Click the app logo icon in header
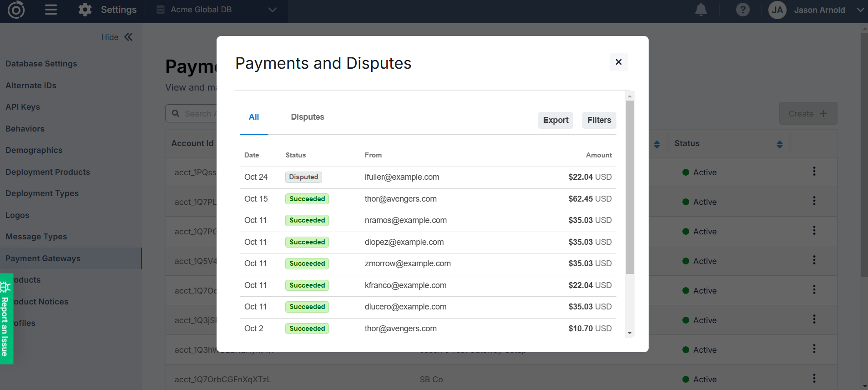 pos(16,10)
